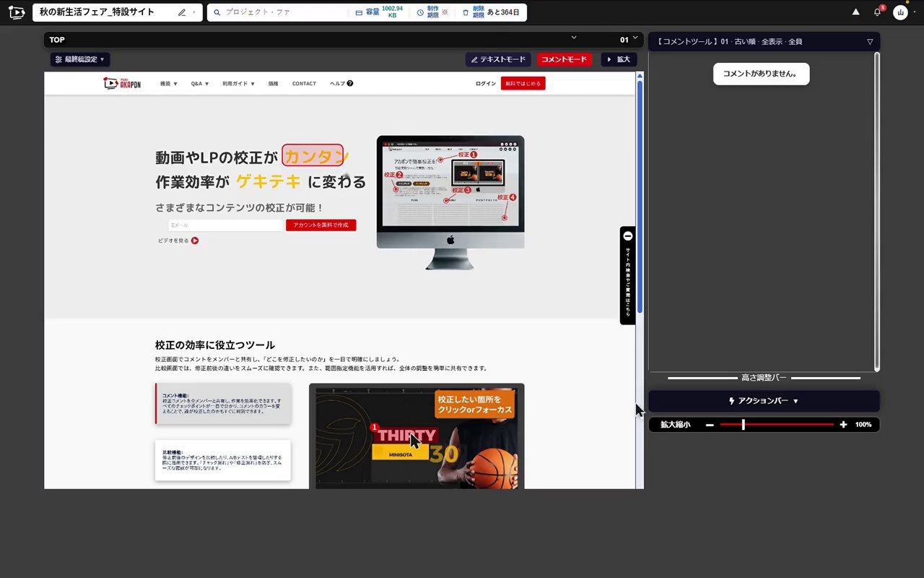Click CONTACT in the preview navigation

[x=304, y=83]
